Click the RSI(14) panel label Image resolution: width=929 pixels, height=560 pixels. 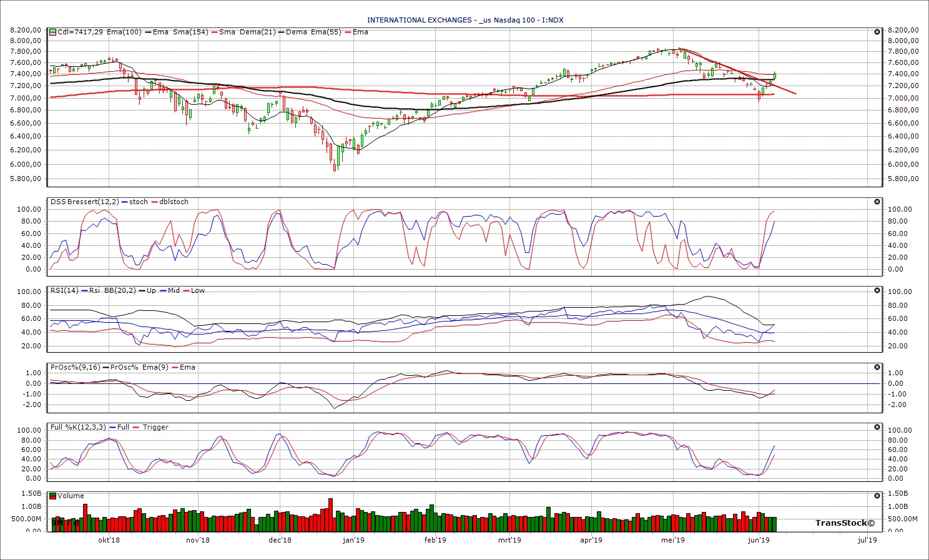64,290
